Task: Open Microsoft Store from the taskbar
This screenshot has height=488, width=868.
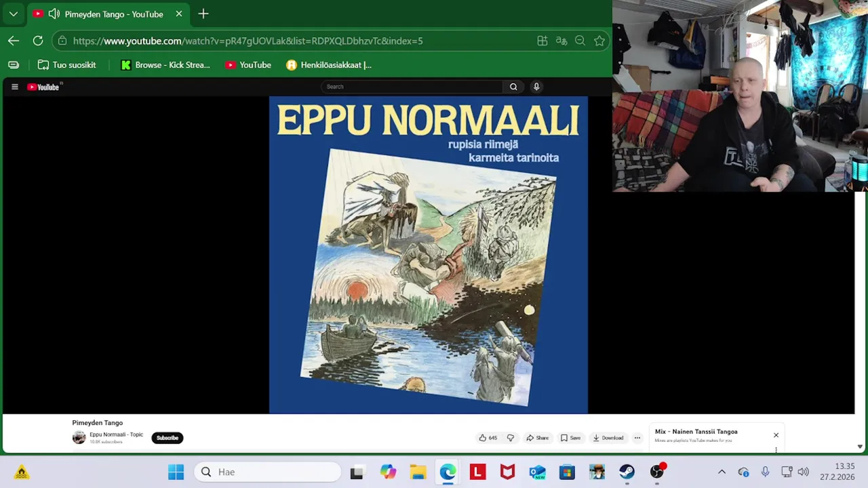Action: tap(567, 472)
